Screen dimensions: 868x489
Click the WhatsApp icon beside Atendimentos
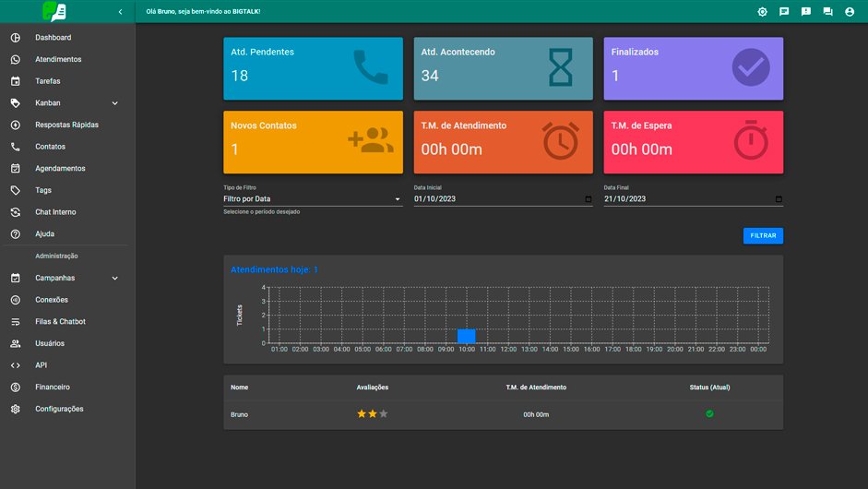[x=16, y=59]
